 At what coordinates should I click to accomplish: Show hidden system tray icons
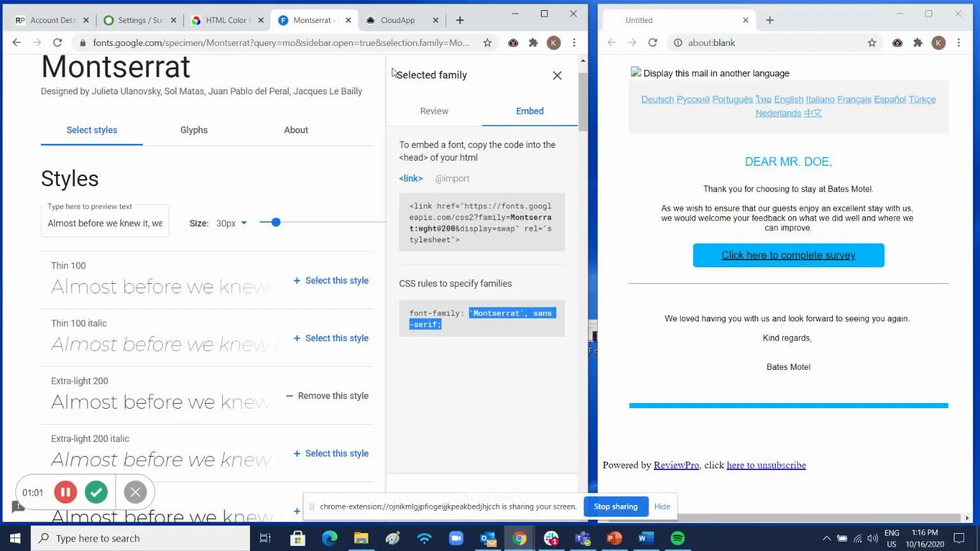point(826,538)
